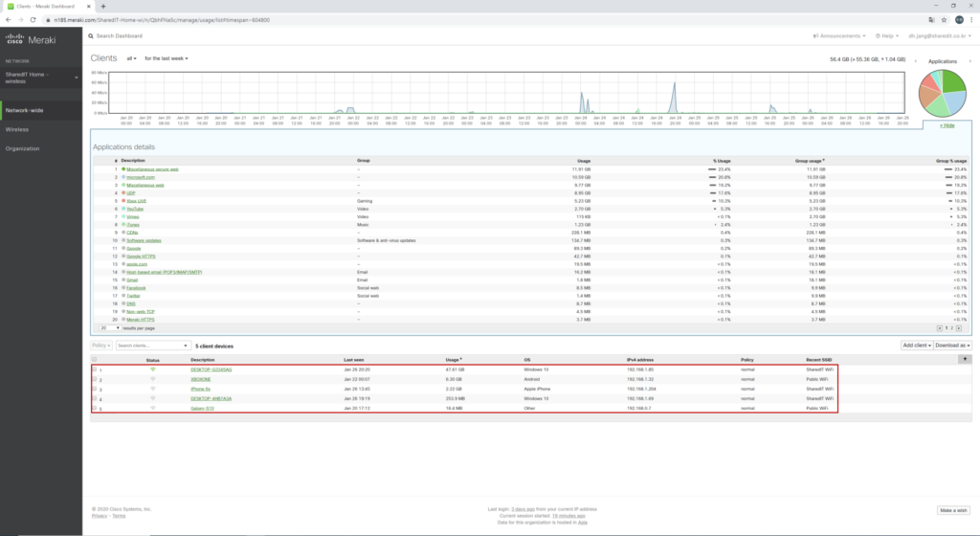Click the green WiFi status icon for DESKTOP-G2045AG
980x536 pixels.
152,369
